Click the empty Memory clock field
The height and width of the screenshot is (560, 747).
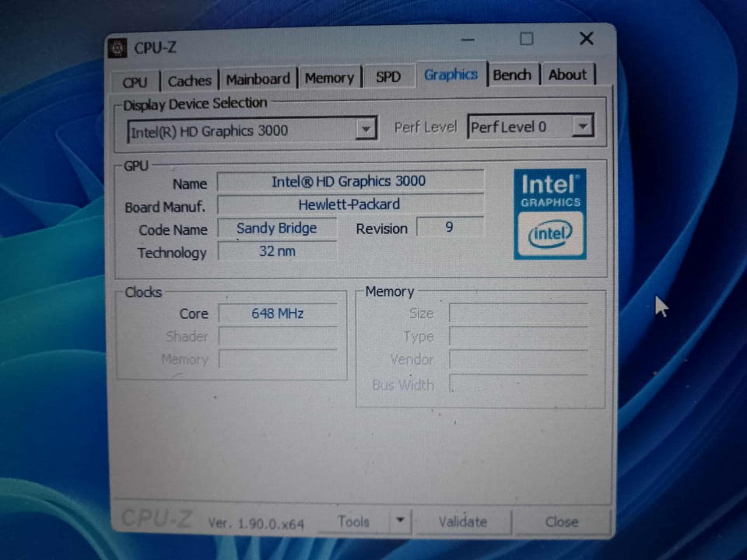(x=279, y=359)
